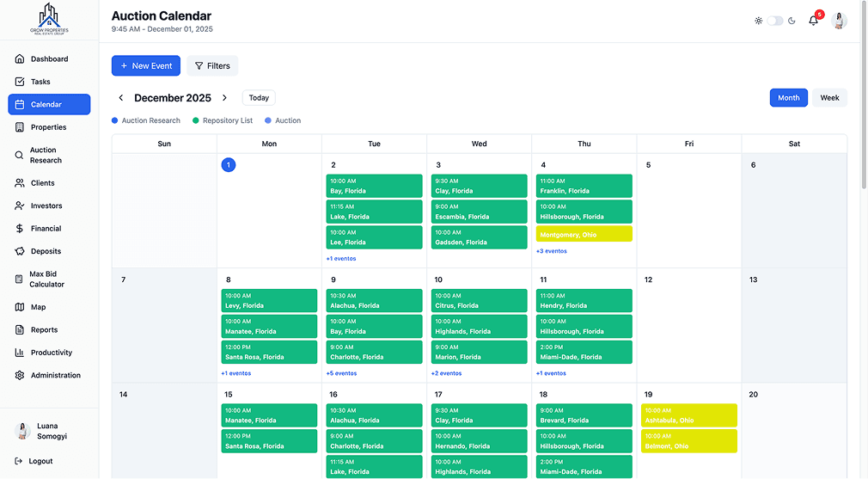The height and width of the screenshot is (479, 868).
Task: Click the Logout icon
Action: (x=18, y=461)
